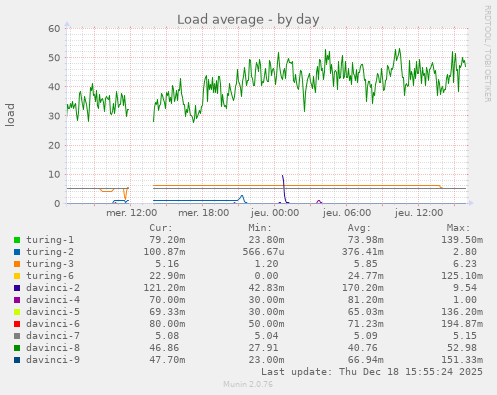This screenshot has width=497, height=395.
Task: Click the 'Load average - by day' title
Action: pyautogui.click(x=248, y=20)
